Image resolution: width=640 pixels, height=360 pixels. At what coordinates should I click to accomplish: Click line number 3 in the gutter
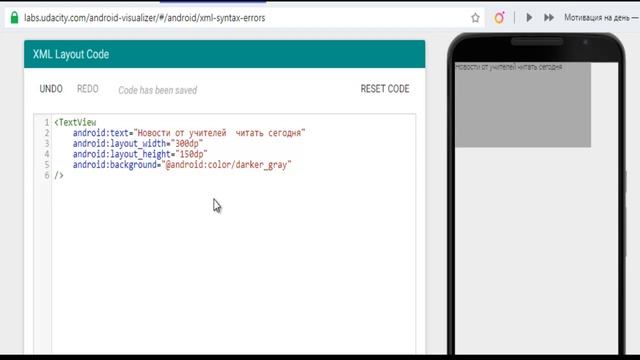pyautogui.click(x=47, y=144)
